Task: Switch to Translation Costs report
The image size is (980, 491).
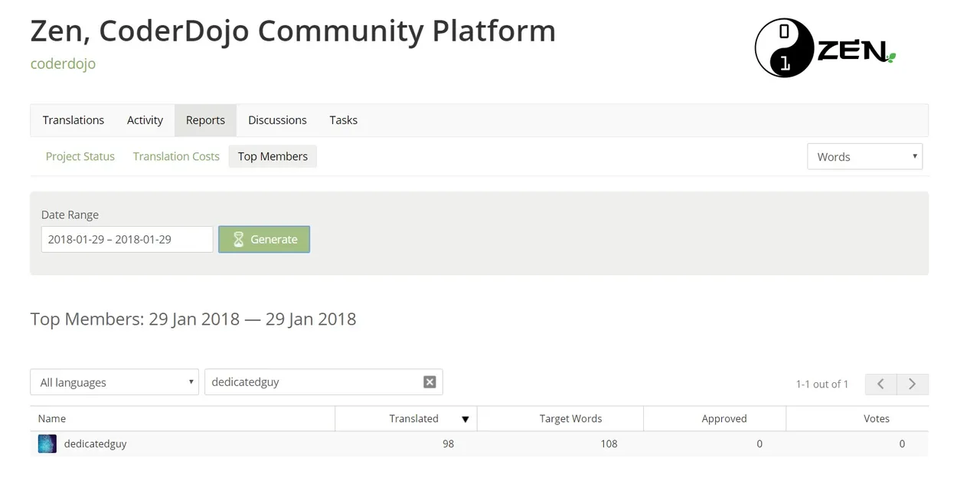Action: tap(176, 156)
